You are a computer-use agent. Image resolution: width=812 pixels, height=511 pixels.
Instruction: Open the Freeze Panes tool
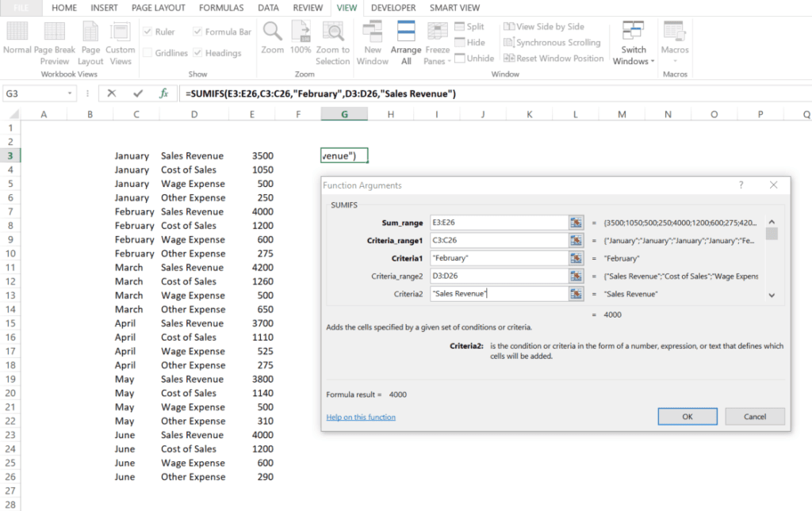(x=439, y=41)
